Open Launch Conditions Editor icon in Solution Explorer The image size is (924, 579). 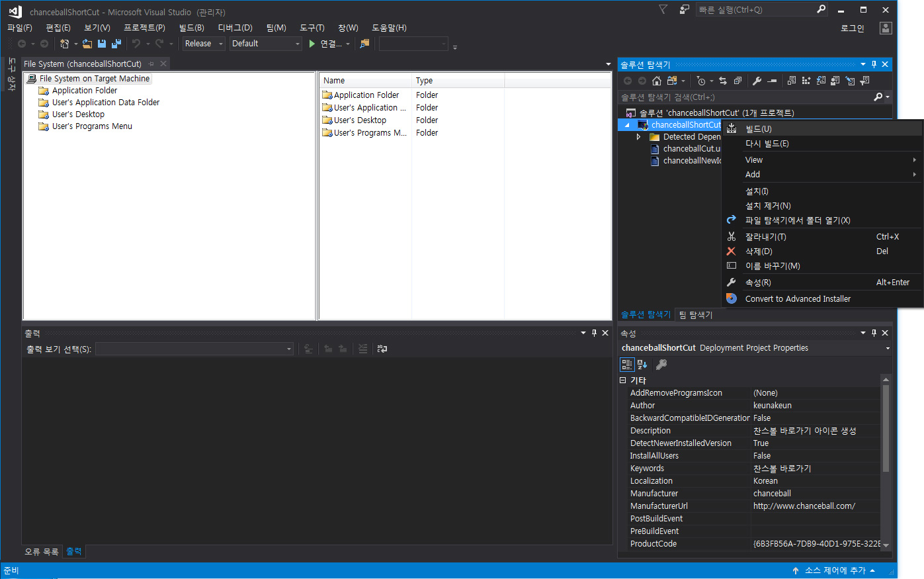click(x=864, y=81)
